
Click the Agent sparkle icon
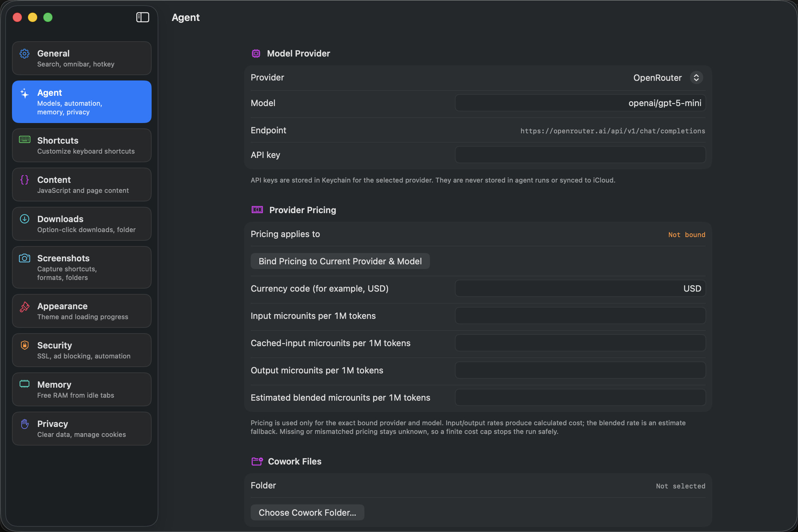pos(24,93)
